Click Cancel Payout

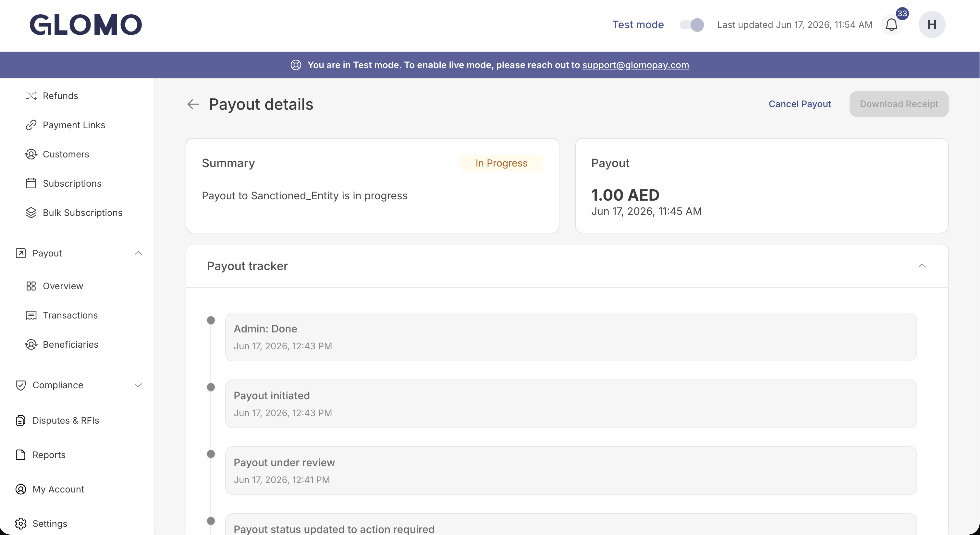click(800, 104)
